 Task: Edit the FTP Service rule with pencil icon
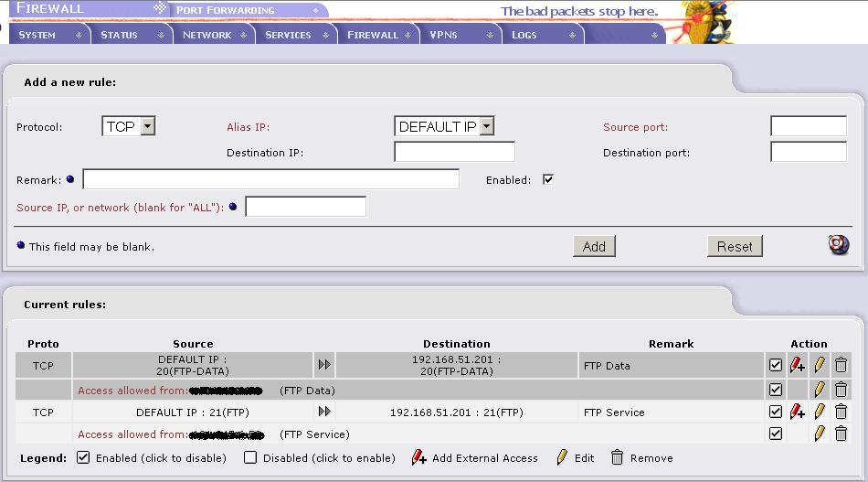click(x=820, y=412)
